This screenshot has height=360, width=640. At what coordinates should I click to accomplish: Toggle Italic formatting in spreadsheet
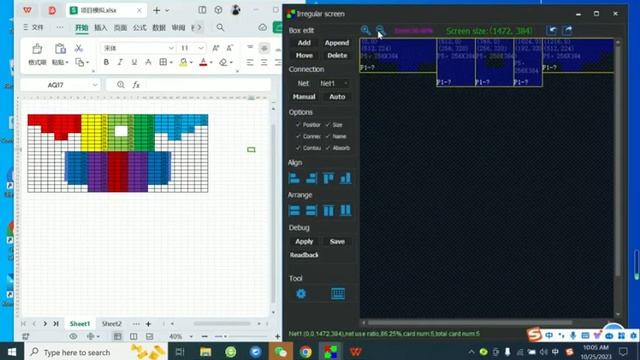point(120,62)
